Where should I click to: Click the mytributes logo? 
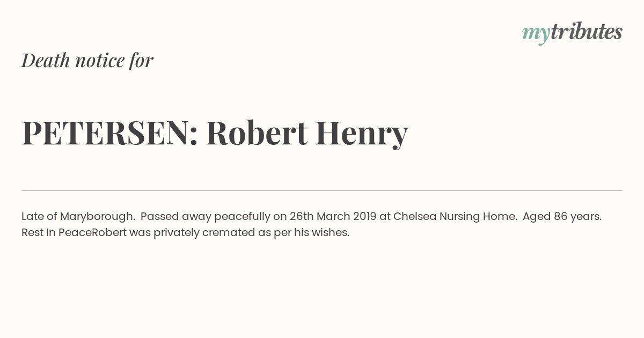click(572, 32)
